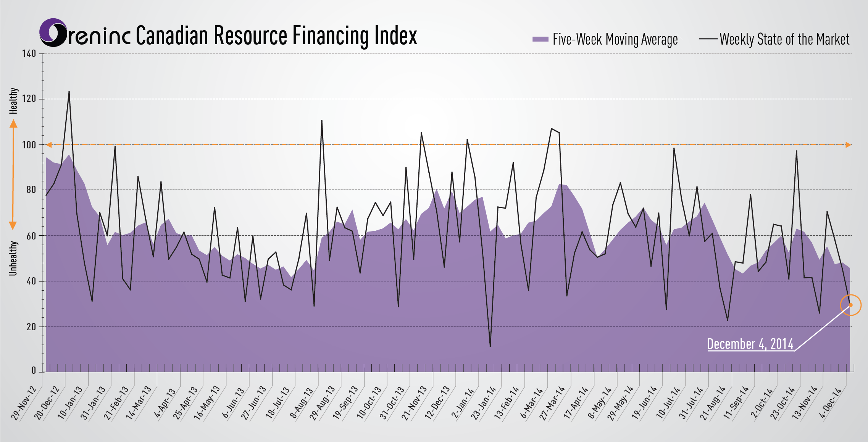Click the left arrowhead of the 100 line

(48, 145)
